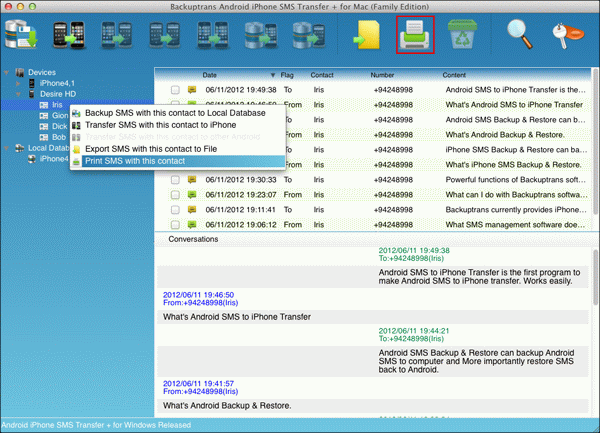The image size is (600, 433).
Task: Click the key registration toolbar icon
Action: (568, 35)
